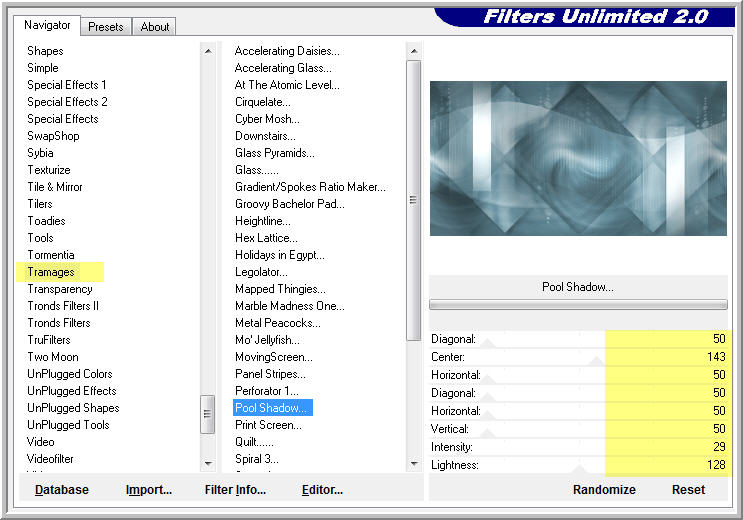Choose the Cirquelate... filter
743x520 pixels.
tap(263, 102)
